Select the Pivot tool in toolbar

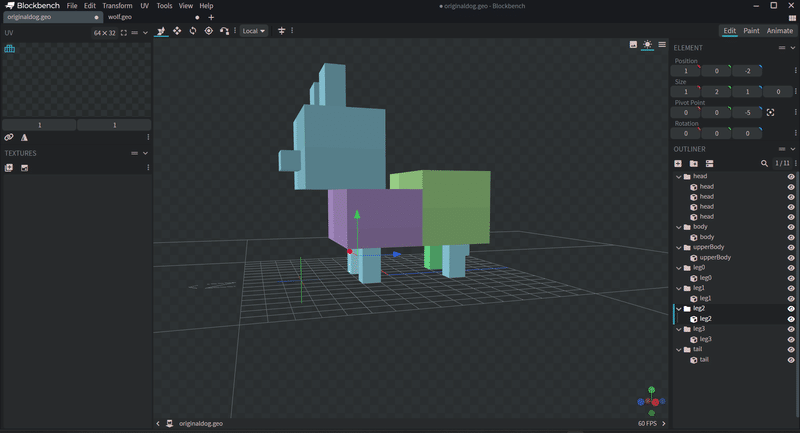click(x=208, y=31)
